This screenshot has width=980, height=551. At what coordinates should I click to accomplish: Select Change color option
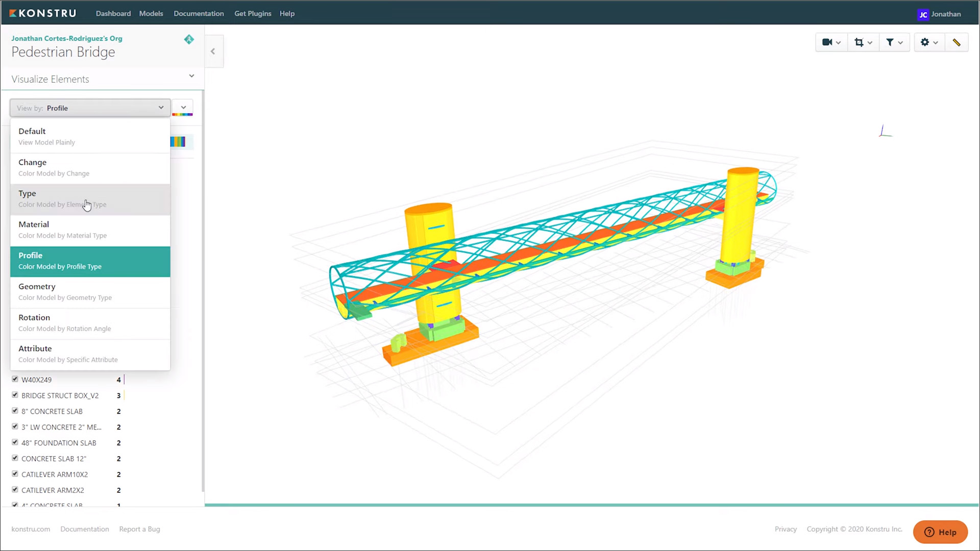90,168
